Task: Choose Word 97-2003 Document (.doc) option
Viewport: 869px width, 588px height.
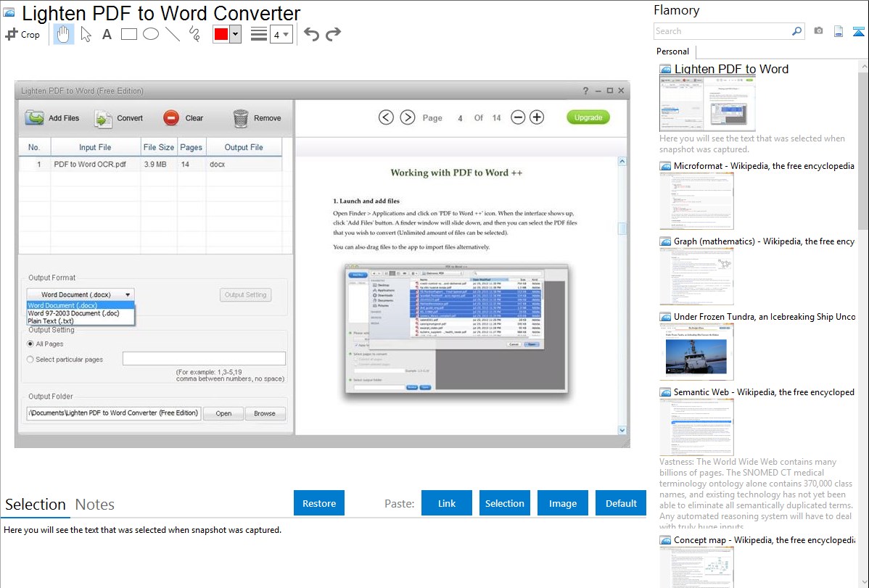Action: pos(81,313)
